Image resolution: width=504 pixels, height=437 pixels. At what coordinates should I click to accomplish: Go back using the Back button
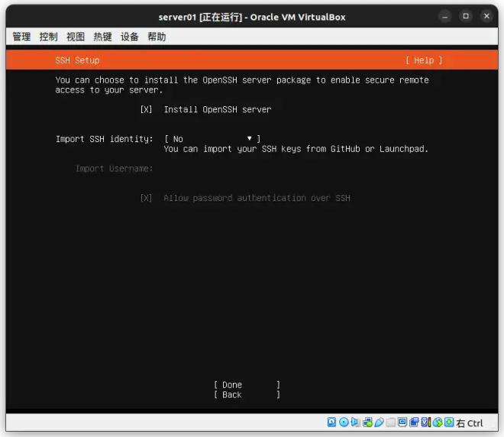[247, 395]
